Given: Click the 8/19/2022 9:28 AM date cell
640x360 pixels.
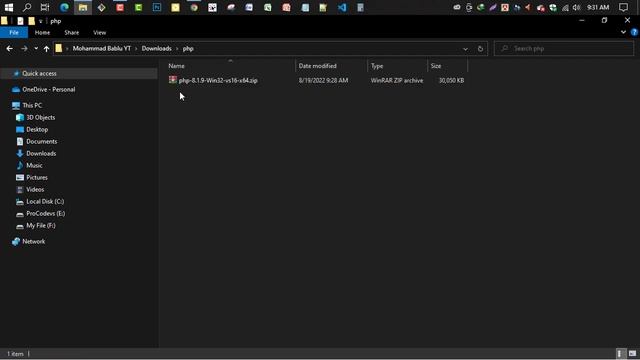Looking at the screenshot, I should point(323,80).
